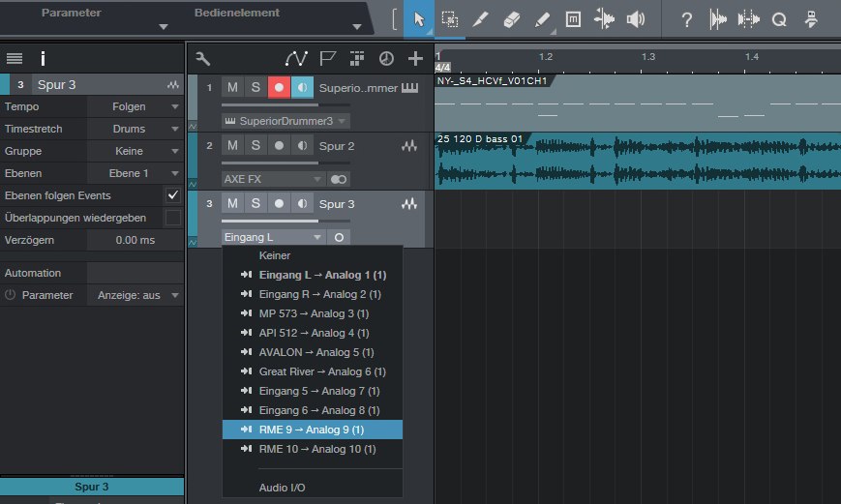Open Audio I/O setup entry

pos(313,488)
